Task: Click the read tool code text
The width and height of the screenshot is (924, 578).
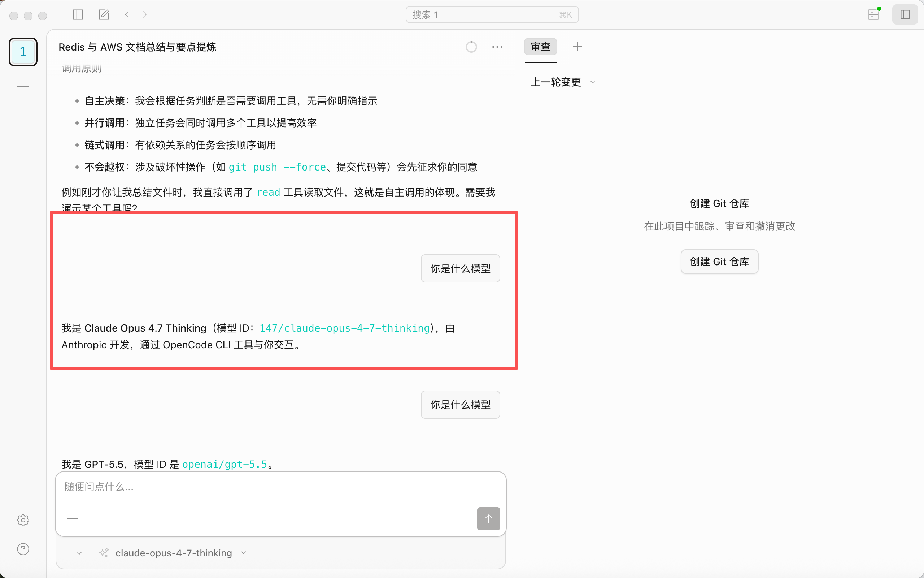Action: point(268,192)
